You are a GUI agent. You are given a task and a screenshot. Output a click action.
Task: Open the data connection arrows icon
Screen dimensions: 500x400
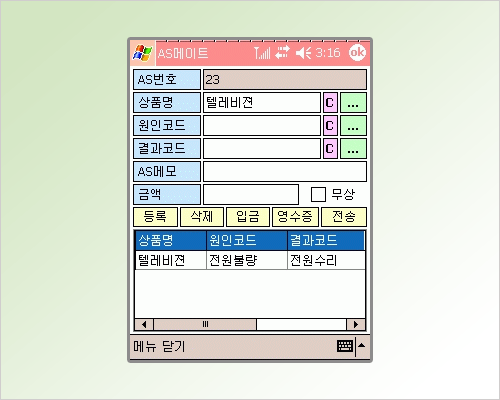tap(282, 53)
